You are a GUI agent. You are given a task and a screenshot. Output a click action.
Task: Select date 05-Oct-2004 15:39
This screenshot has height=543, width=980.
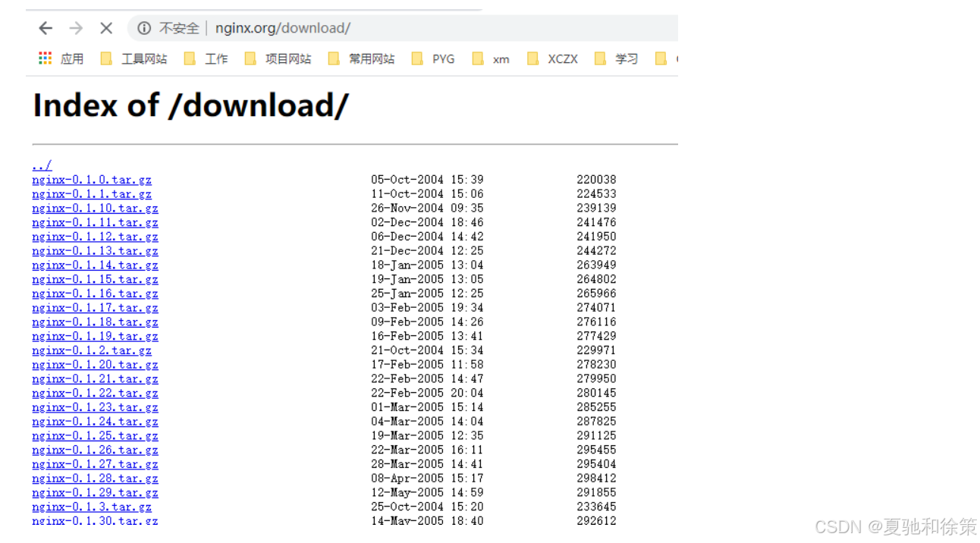pos(427,180)
